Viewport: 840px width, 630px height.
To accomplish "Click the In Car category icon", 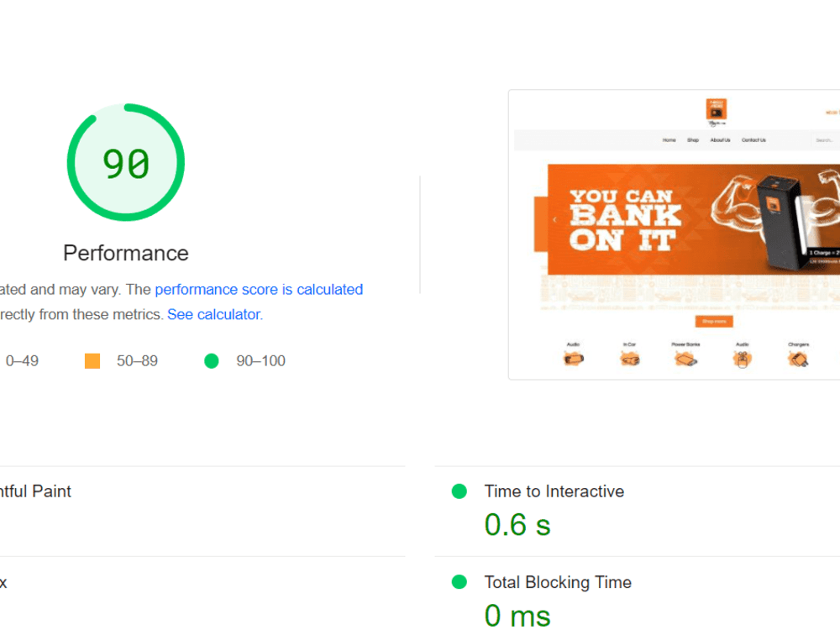I will tap(629, 359).
